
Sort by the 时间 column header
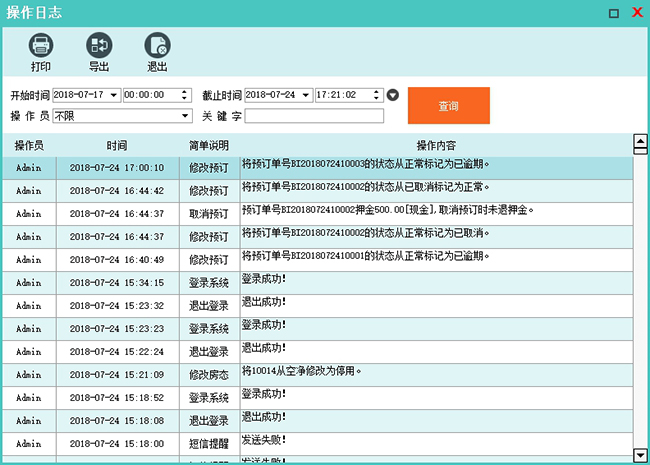coord(117,145)
